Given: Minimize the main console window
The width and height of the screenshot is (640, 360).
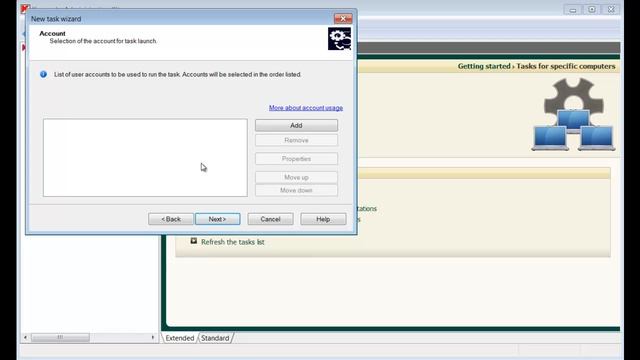Looking at the screenshot, I should coord(573,9).
